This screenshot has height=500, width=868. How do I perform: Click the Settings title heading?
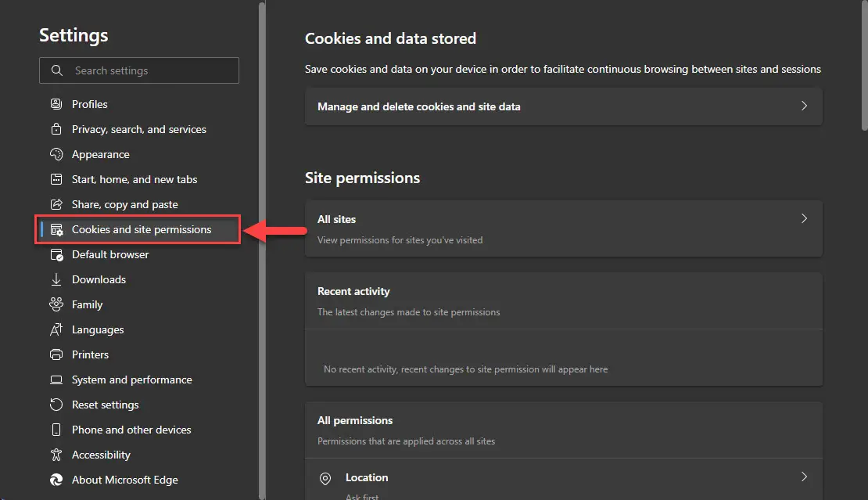pos(74,35)
